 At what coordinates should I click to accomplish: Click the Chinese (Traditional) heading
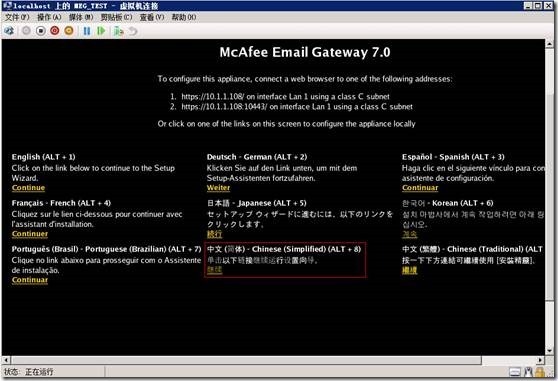tap(473, 249)
